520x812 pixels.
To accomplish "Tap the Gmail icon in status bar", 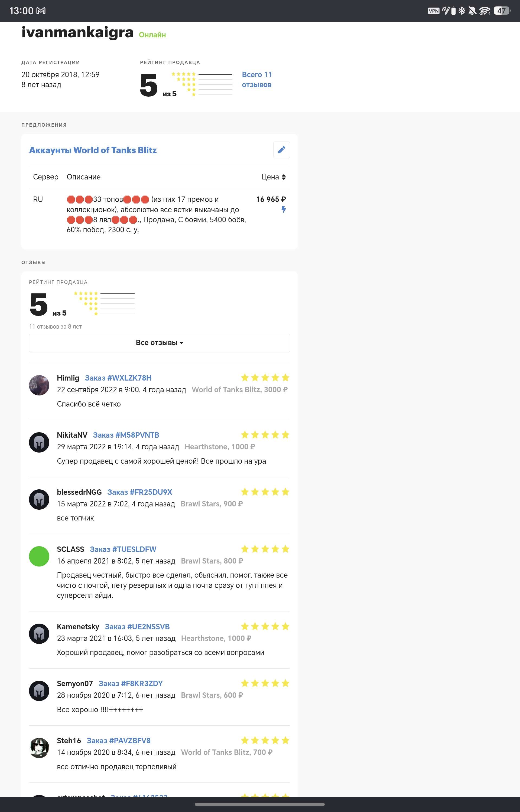I will (x=41, y=11).
